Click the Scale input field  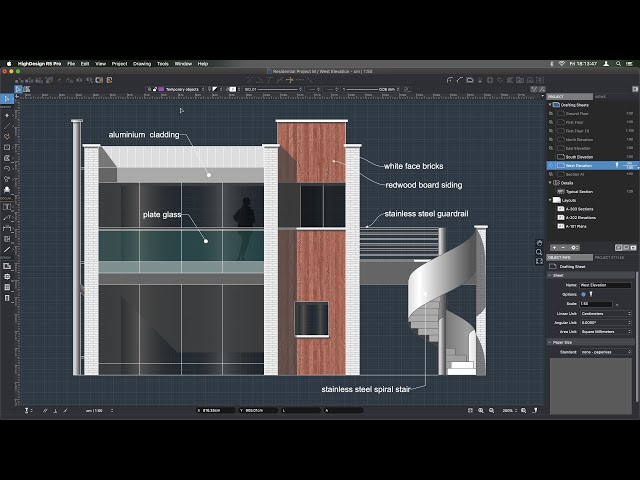coord(596,304)
